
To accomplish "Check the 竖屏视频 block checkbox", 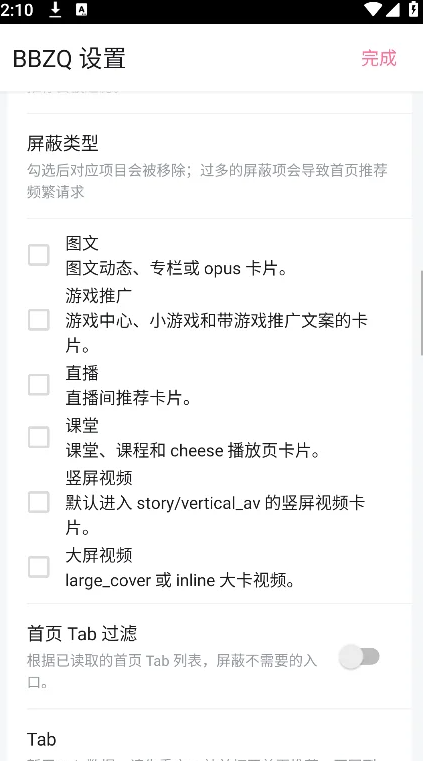I will [x=38, y=502].
